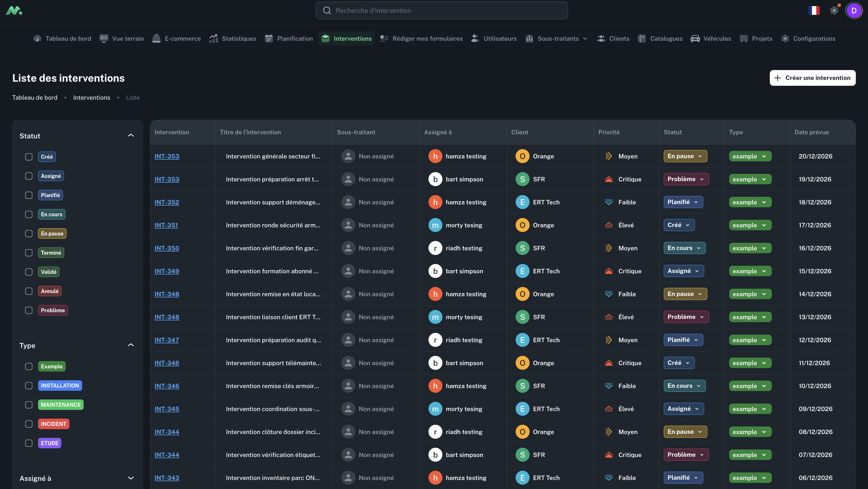Check the En pause status filter

coord(29,234)
